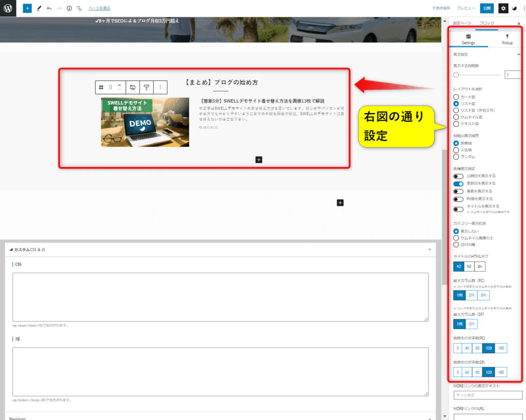Set SP excerpt length to 80
526x420 pixels.
click(477, 372)
